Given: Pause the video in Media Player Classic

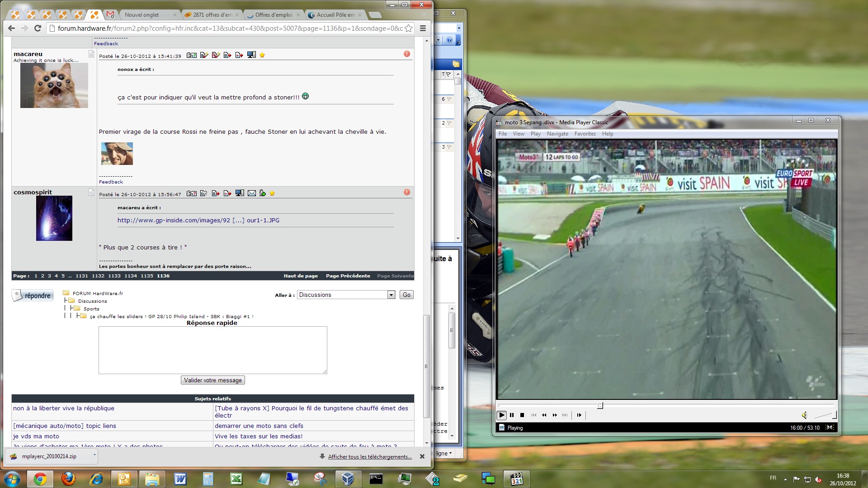Looking at the screenshot, I should click(x=512, y=415).
